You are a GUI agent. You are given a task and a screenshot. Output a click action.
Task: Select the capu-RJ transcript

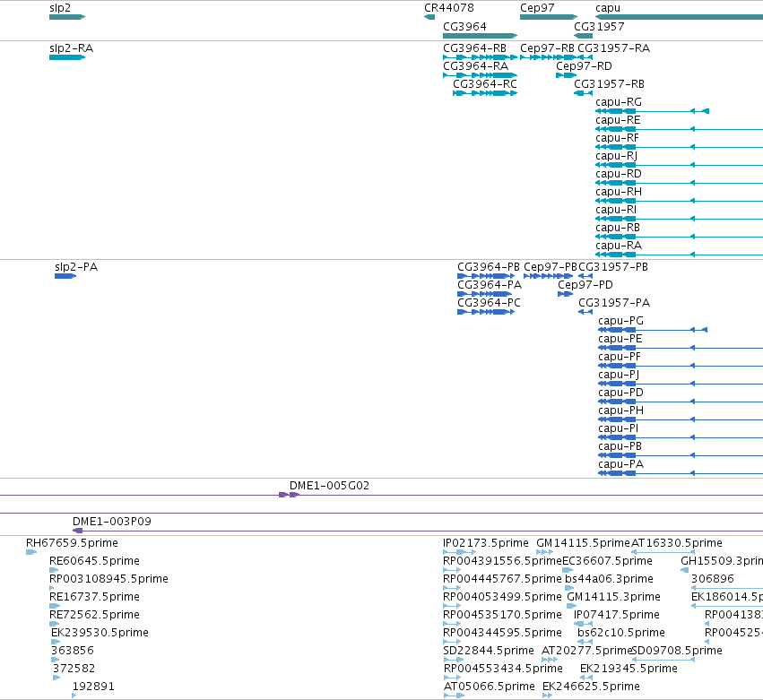coord(679,166)
